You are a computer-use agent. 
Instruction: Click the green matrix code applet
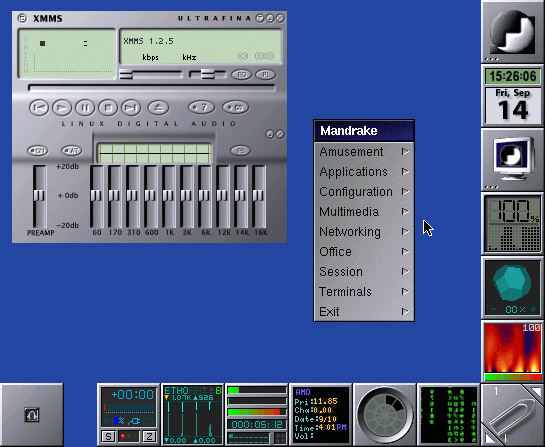coord(448,415)
